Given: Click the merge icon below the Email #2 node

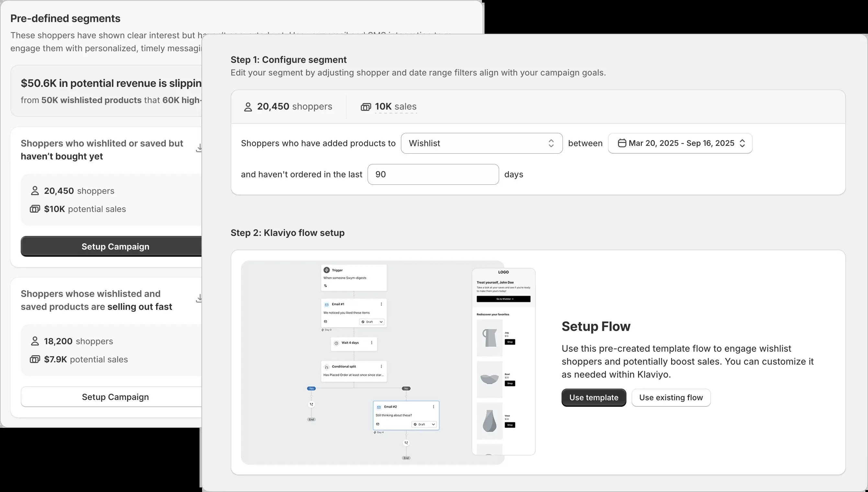Looking at the screenshot, I should click(406, 443).
